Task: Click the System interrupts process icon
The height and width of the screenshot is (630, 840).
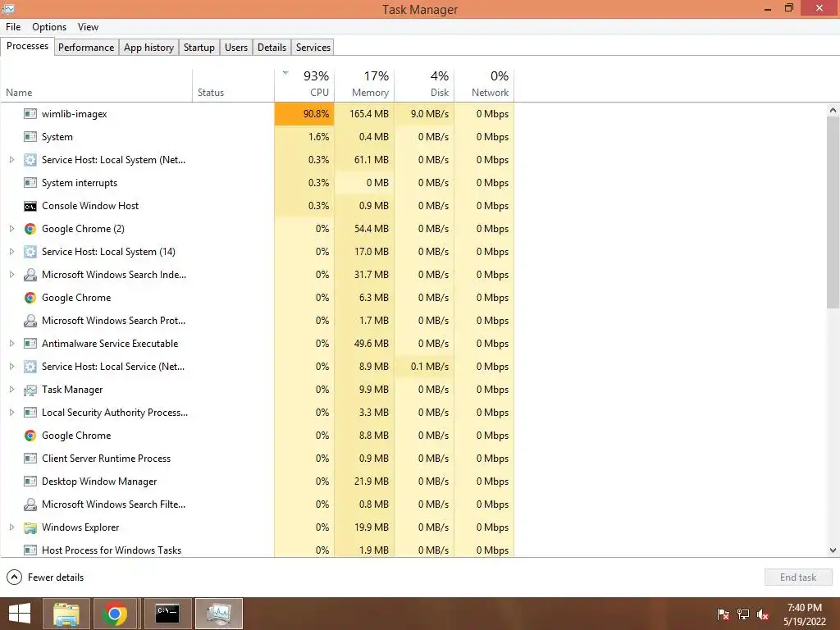Action: pos(30,183)
